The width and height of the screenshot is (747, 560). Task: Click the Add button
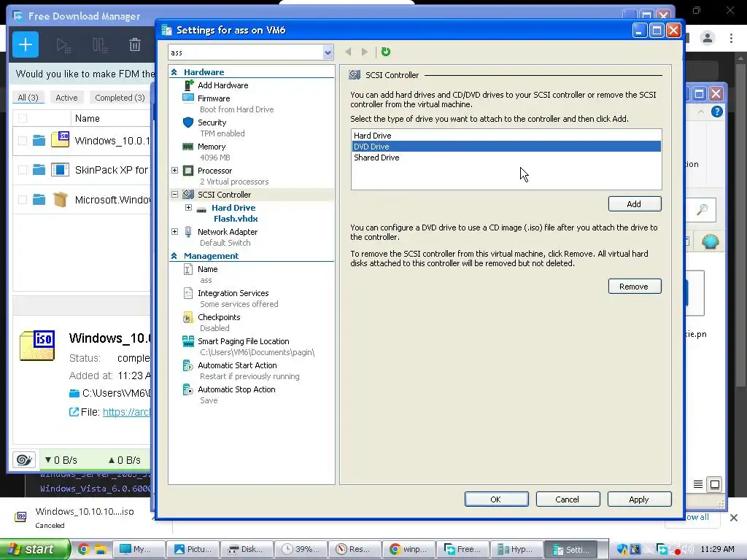tap(635, 204)
